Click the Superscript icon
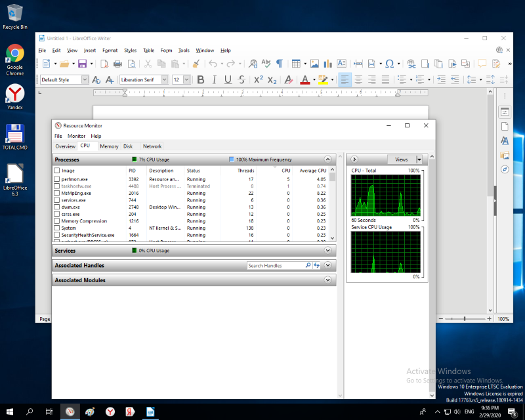 coord(258,79)
